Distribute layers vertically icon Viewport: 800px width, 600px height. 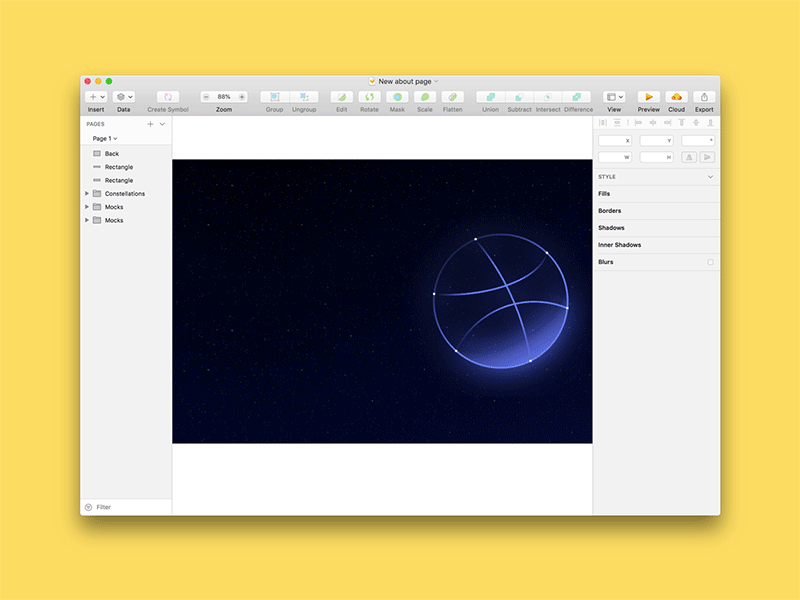coord(617,122)
